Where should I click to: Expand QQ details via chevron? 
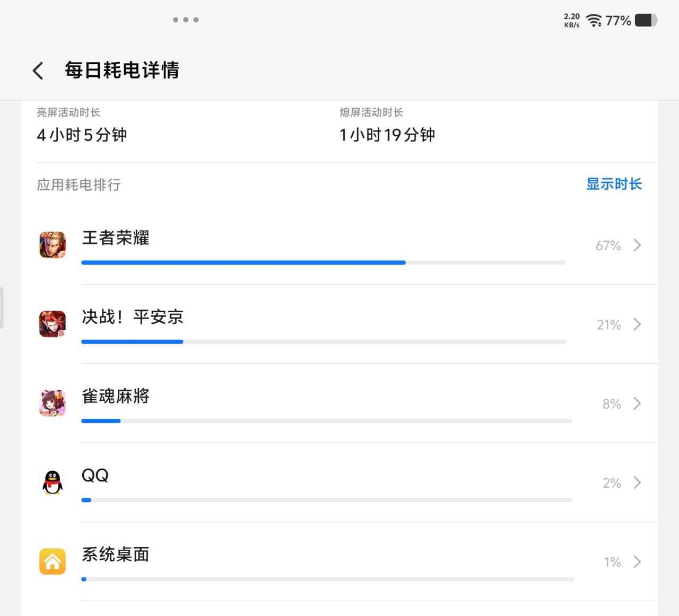pos(637,482)
